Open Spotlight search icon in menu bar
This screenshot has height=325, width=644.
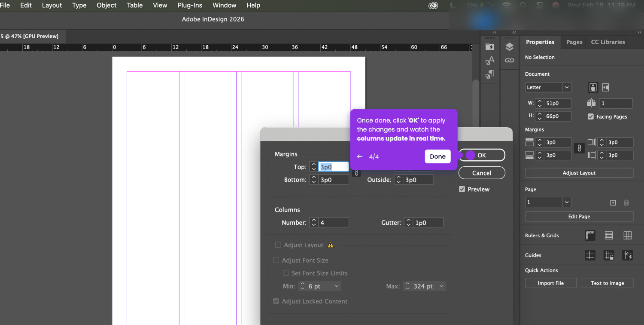click(x=523, y=6)
